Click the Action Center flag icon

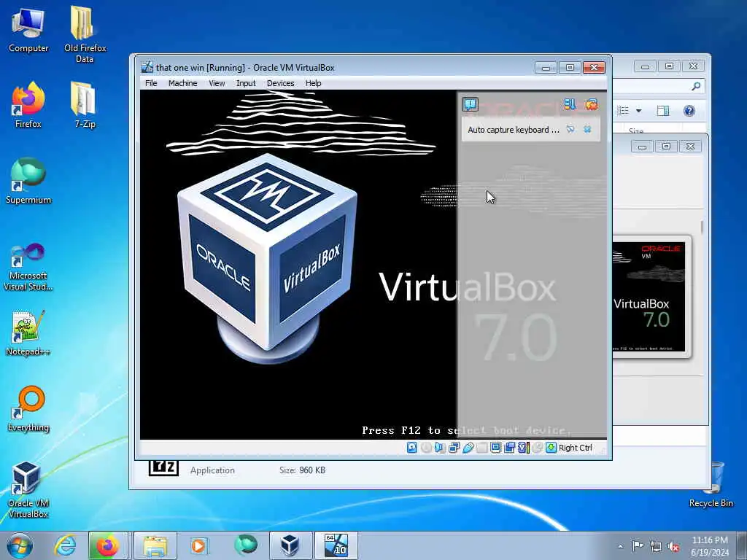pyautogui.click(x=637, y=545)
